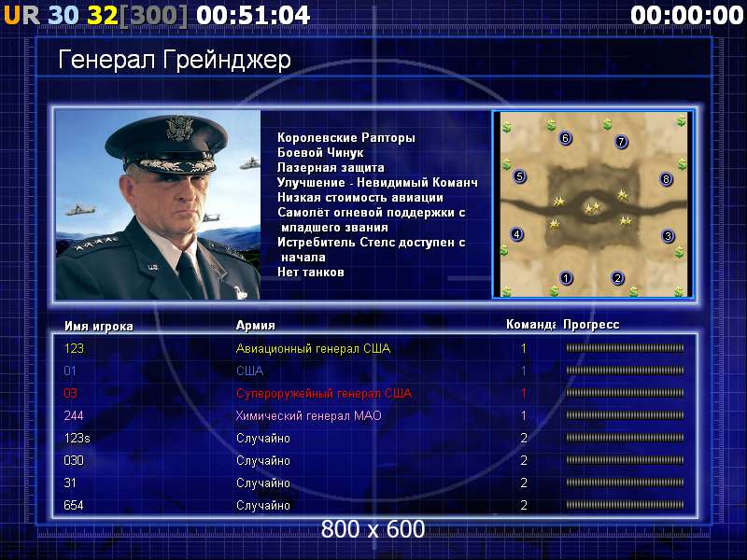Click team number for player 123
Screen dimensions: 747x560
pyautogui.click(x=524, y=348)
